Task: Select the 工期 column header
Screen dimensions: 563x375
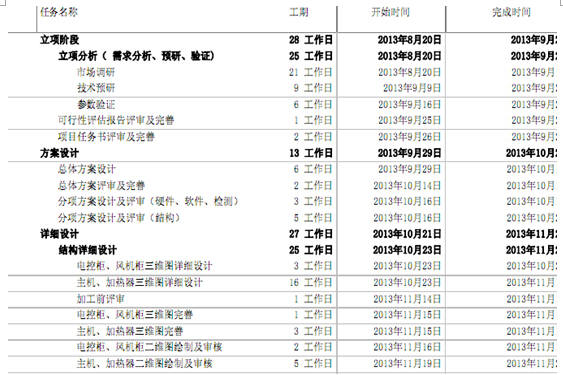Action: [299, 12]
